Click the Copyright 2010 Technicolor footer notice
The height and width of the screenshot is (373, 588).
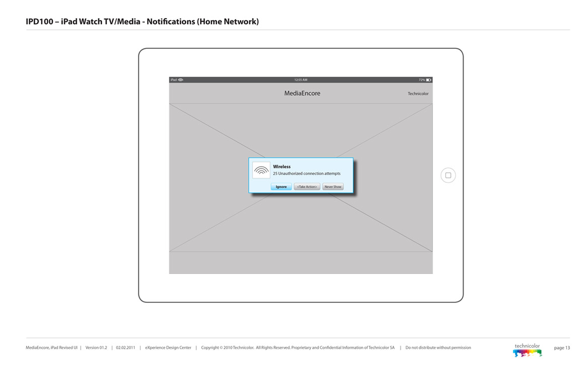pyautogui.click(x=298, y=348)
